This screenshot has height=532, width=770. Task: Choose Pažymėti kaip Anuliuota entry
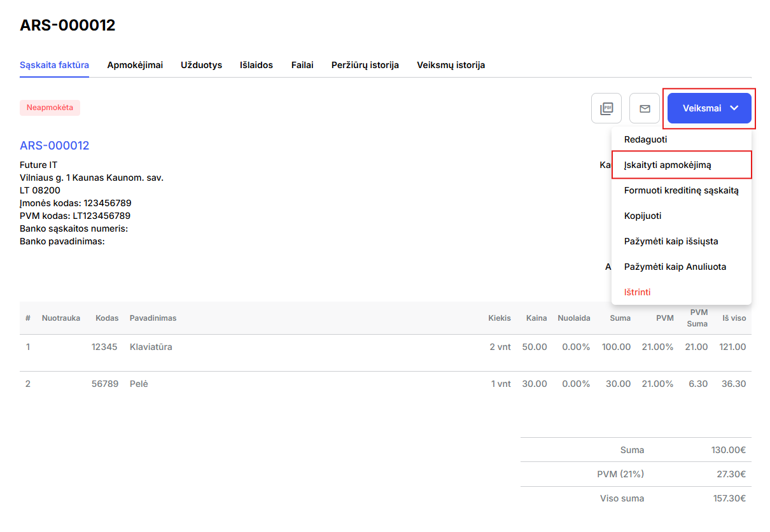[682, 267]
